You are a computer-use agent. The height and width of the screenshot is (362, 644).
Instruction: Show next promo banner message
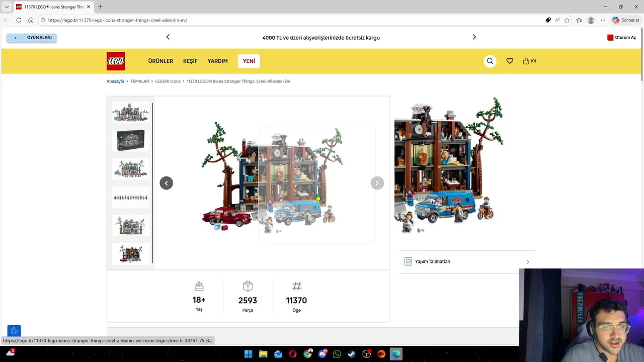474,37
